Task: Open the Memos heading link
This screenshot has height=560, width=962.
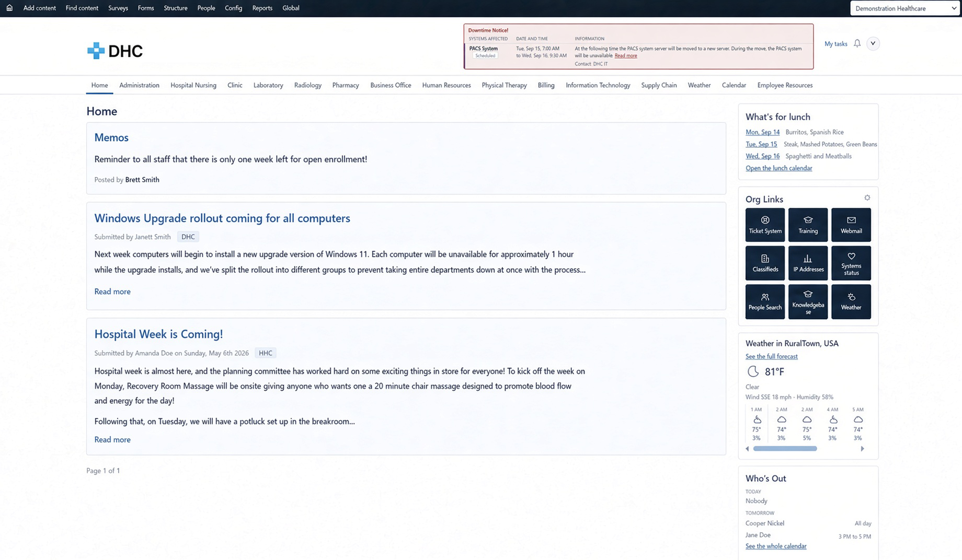Action: tap(111, 137)
